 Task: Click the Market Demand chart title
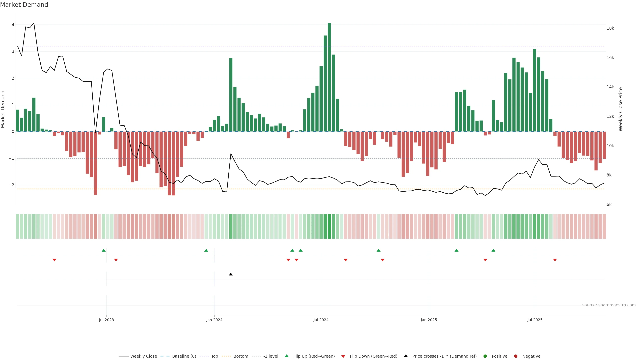24,5
